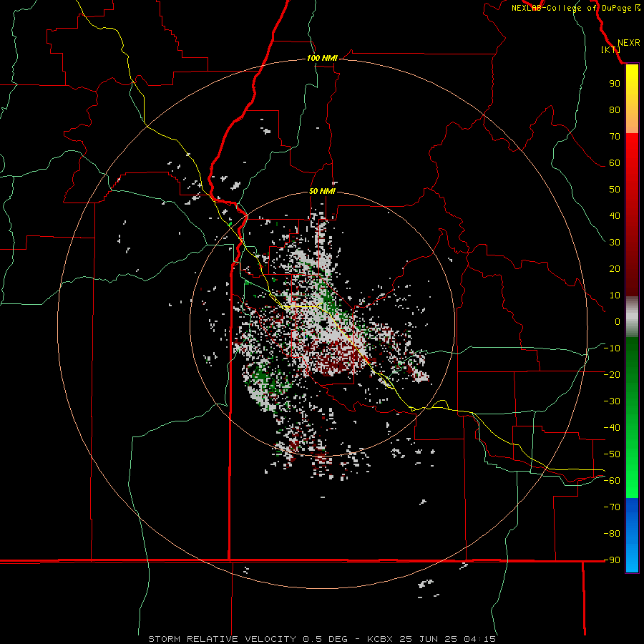Image resolution: width=644 pixels, height=644 pixels.
Task: Click the 0 value on velocity scale
Action: 618,321
